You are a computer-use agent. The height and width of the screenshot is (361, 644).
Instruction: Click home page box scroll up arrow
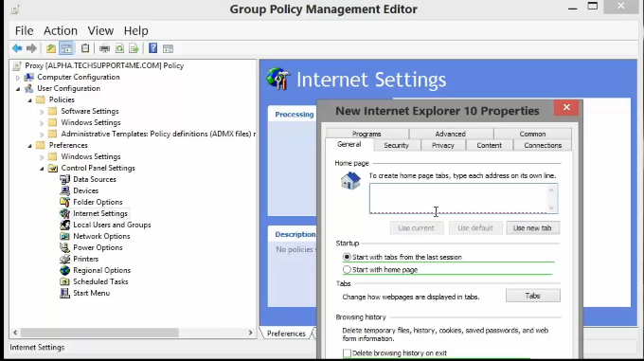551,190
